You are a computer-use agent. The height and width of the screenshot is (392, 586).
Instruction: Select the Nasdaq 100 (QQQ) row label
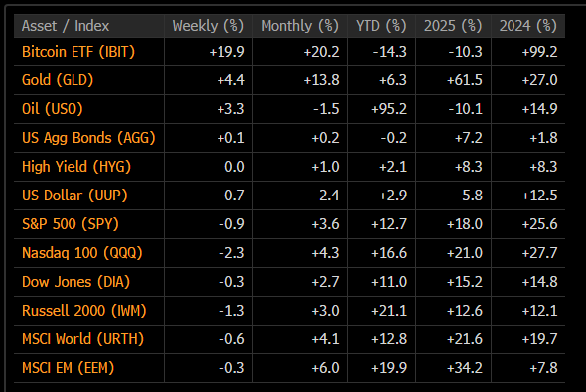(x=82, y=253)
